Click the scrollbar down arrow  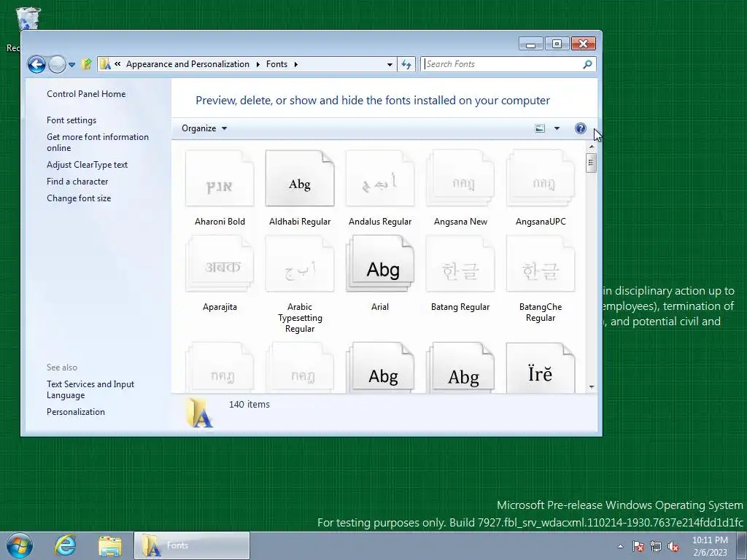(x=592, y=387)
